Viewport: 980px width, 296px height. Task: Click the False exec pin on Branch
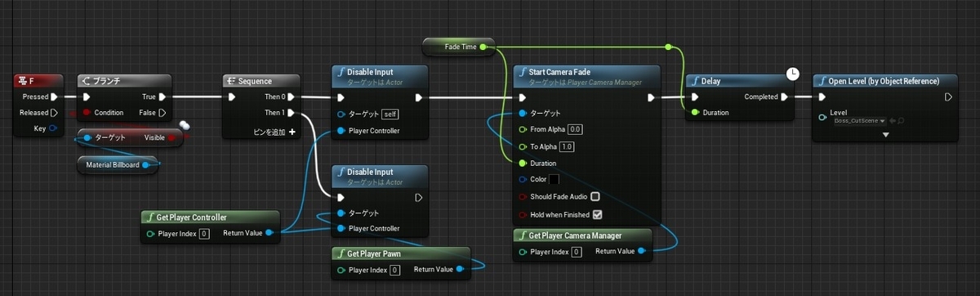[x=163, y=112]
